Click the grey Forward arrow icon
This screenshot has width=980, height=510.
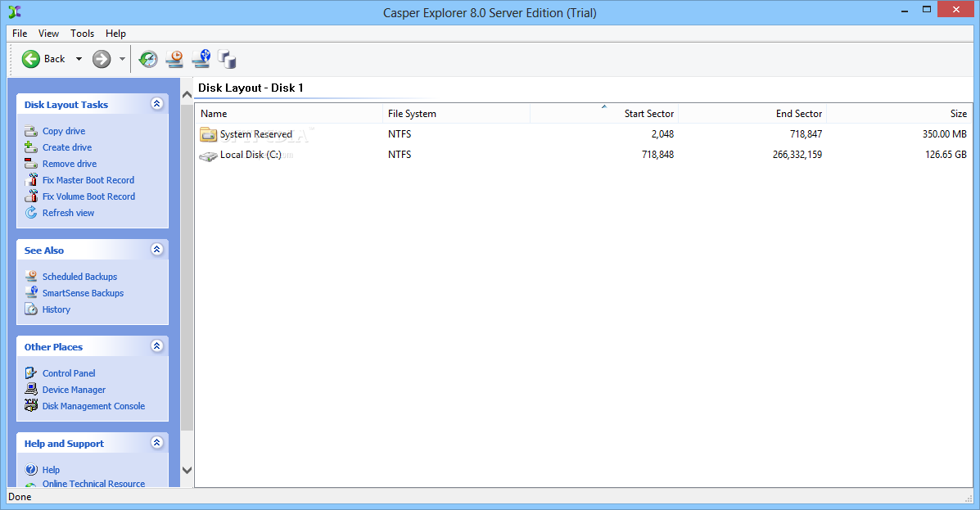pos(102,59)
